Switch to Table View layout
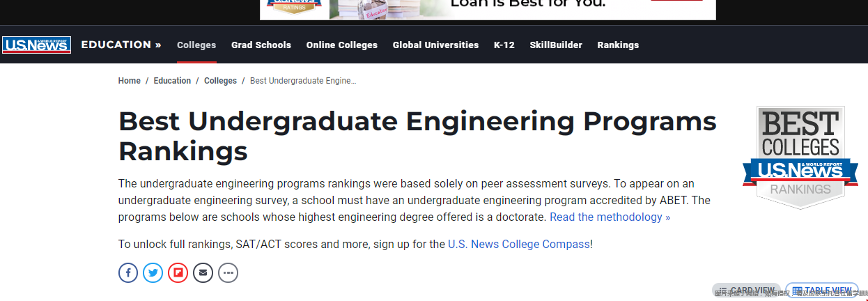 click(822, 291)
